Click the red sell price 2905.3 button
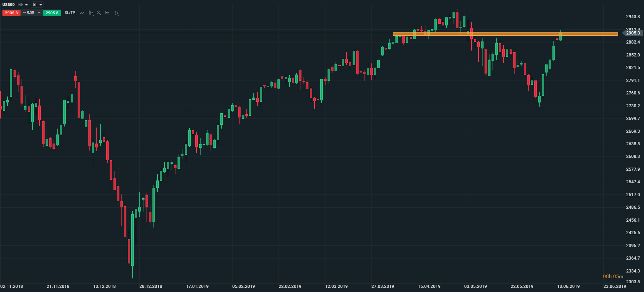The image size is (644, 292). point(11,13)
